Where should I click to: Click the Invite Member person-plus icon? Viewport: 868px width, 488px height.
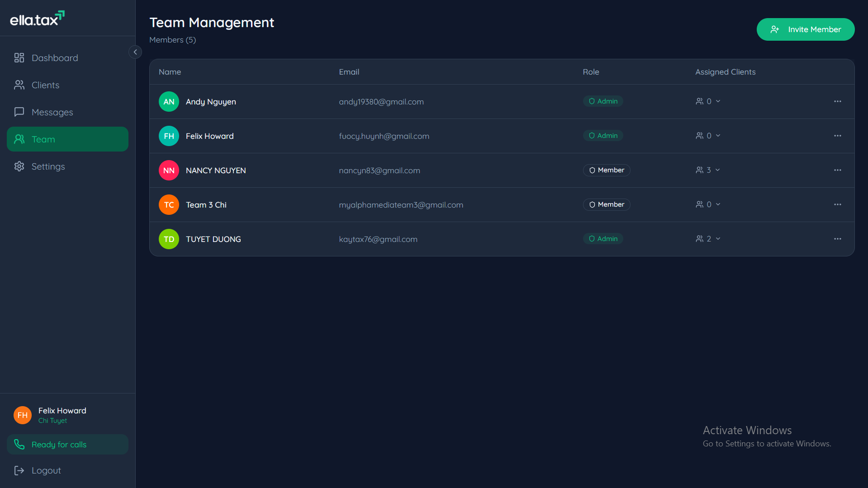tap(775, 29)
